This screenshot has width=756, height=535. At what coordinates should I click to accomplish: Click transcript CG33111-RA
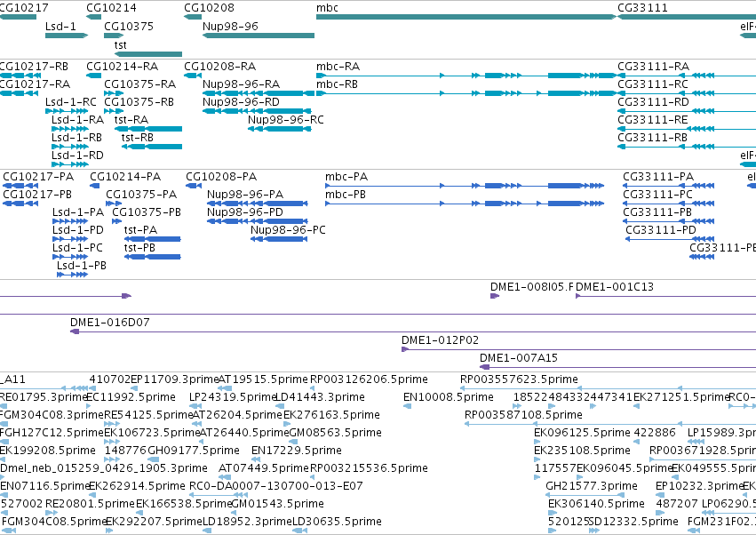[687, 76]
